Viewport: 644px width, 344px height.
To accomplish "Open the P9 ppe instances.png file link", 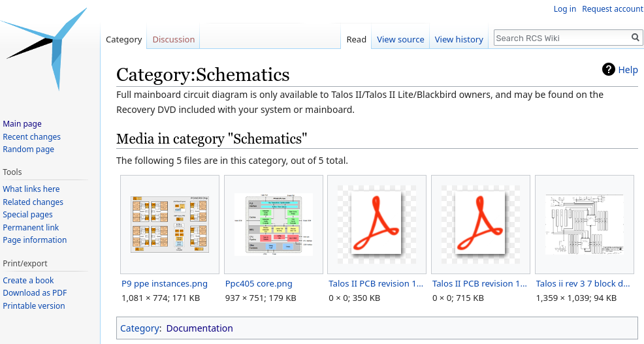I will click(x=165, y=284).
